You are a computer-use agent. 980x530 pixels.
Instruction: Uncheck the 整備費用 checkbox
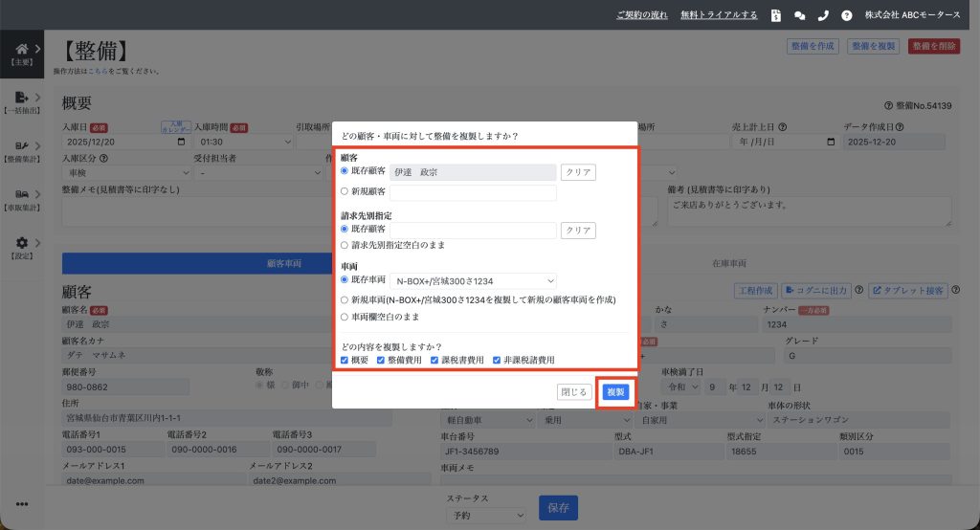click(381, 360)
